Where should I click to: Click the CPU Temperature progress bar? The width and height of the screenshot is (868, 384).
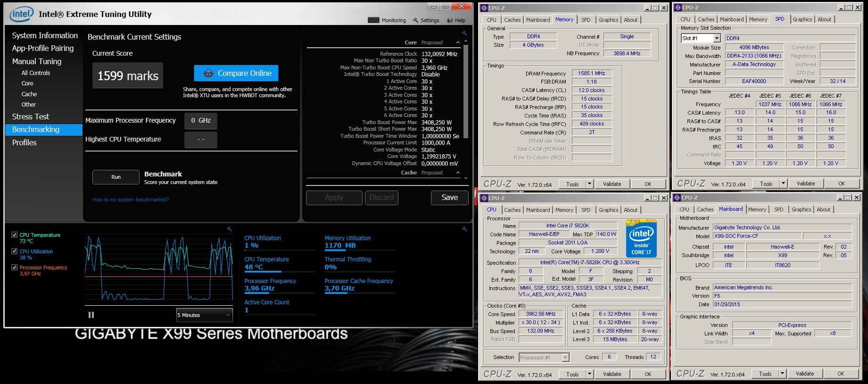click(280, 272)
